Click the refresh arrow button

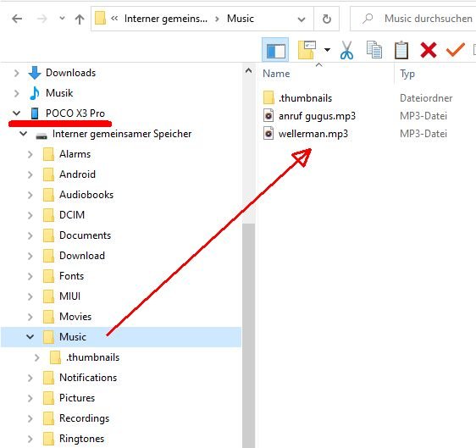[x=327, y=19]
